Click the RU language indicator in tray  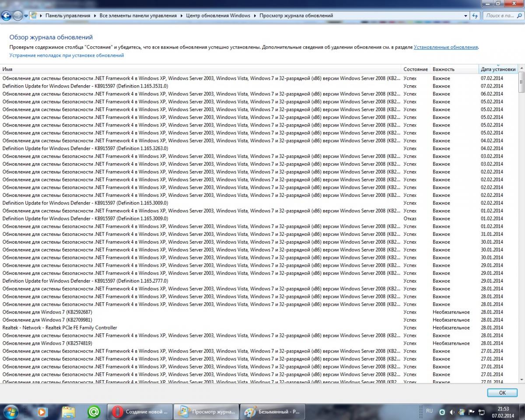tap(429, 411)
